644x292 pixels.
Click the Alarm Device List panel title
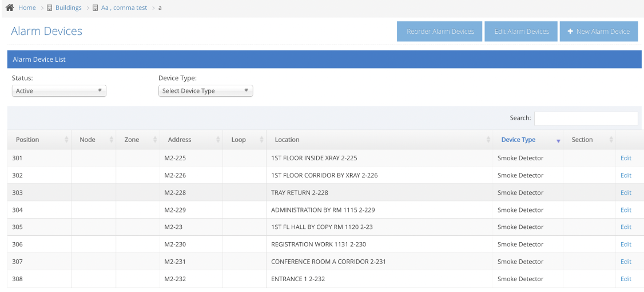(x=39, y=60)
